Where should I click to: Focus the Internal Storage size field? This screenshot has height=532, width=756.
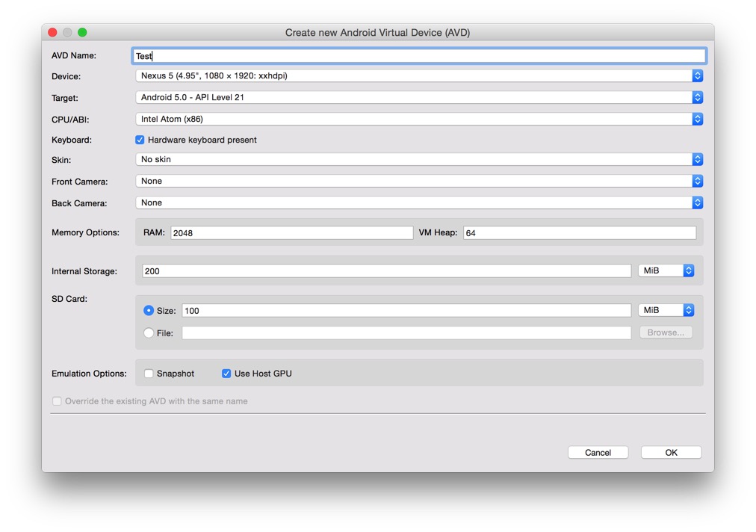tap(385, 271)
